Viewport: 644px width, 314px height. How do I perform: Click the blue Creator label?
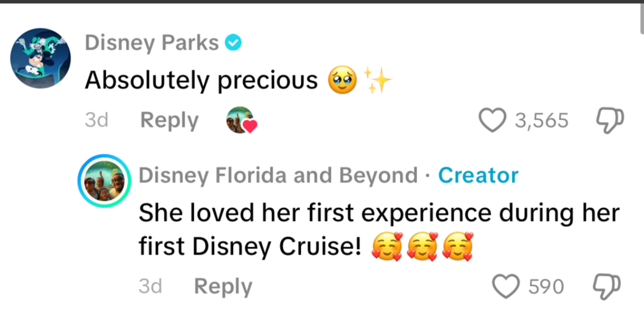pos(478,175)
